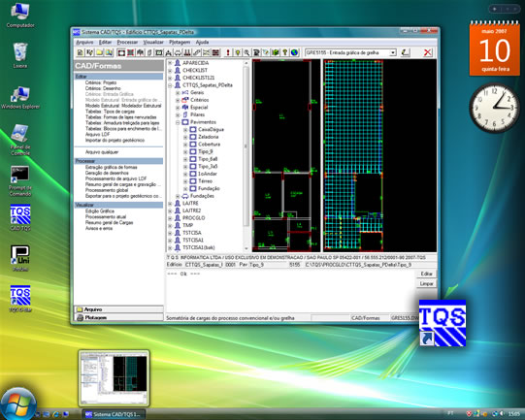Click the key-shaped toolbar icon

click(x=284, y=52)
